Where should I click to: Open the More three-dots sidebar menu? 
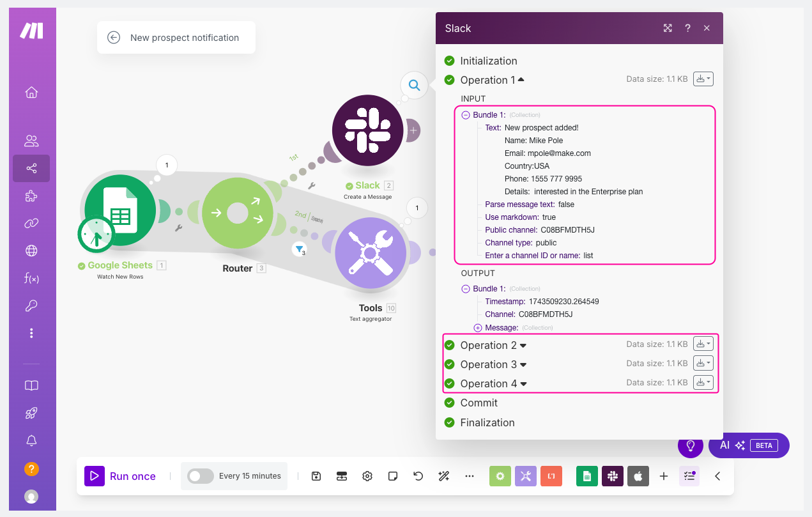click(x=31, y=333)
